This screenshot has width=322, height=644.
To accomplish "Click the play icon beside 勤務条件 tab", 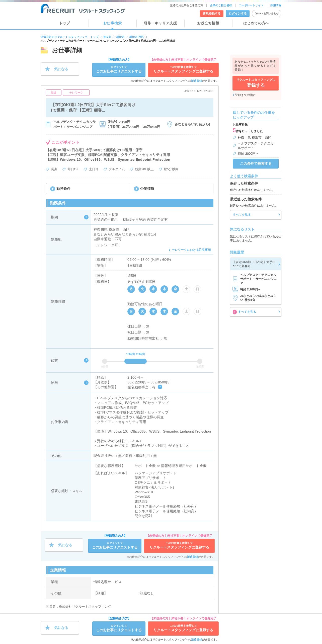I will (x=53, y=189).
